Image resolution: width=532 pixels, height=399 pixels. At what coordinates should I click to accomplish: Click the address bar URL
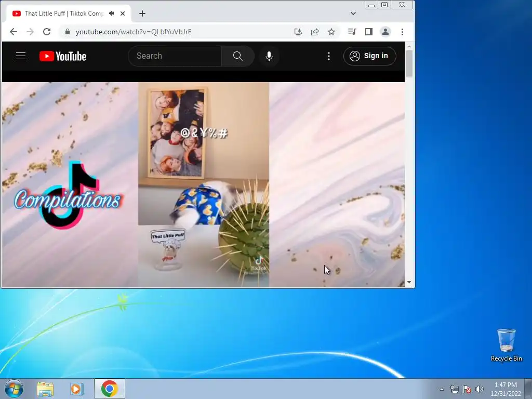coord(134,32)
